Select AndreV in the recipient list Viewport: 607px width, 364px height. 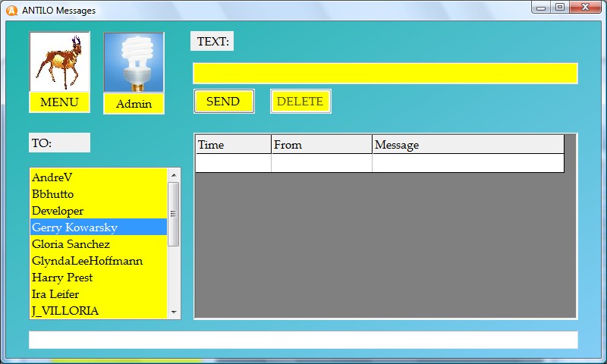coord(98,177)
